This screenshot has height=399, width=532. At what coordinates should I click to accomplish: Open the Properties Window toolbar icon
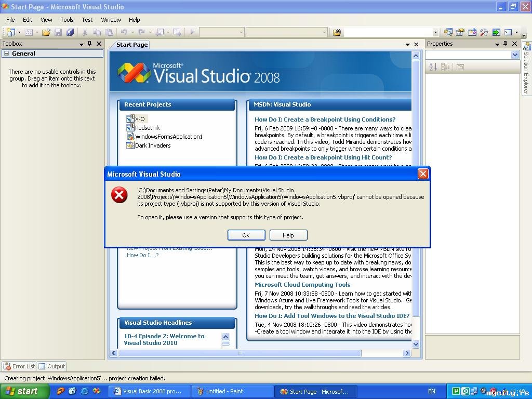(x=460, y=32)
